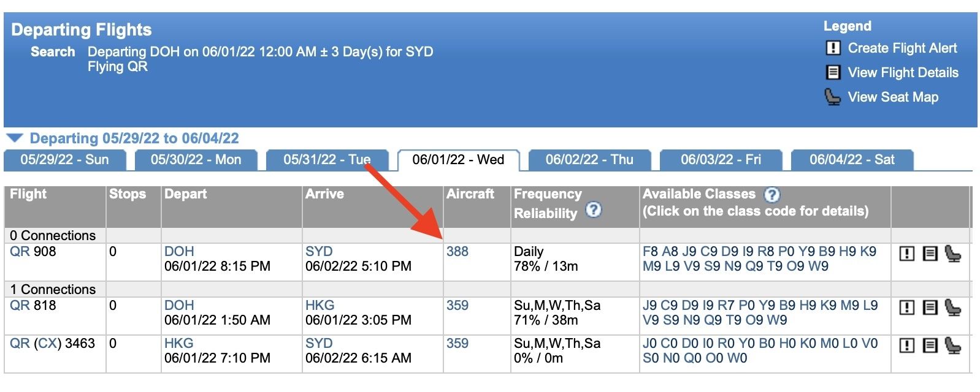Click the HKG arrival link for QR 818

pyautogui.click(x=320, y=306)
